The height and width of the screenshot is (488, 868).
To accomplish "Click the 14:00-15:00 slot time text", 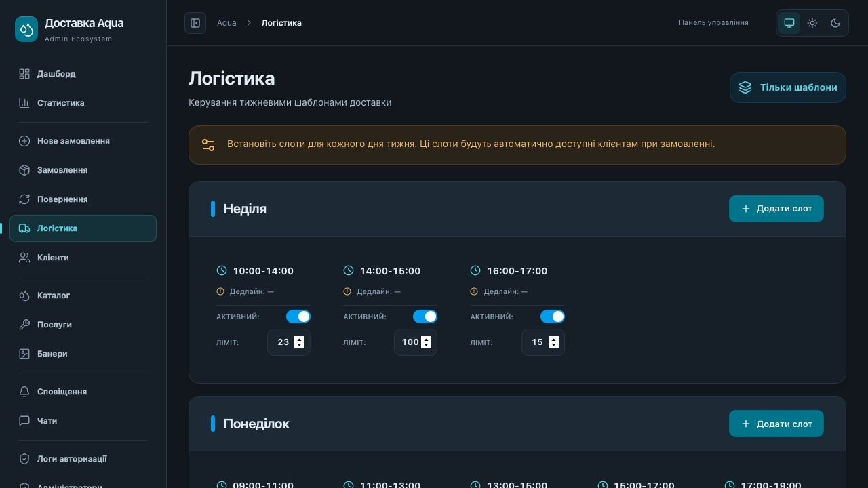I will pyautogui.click(x=390, y=271).
